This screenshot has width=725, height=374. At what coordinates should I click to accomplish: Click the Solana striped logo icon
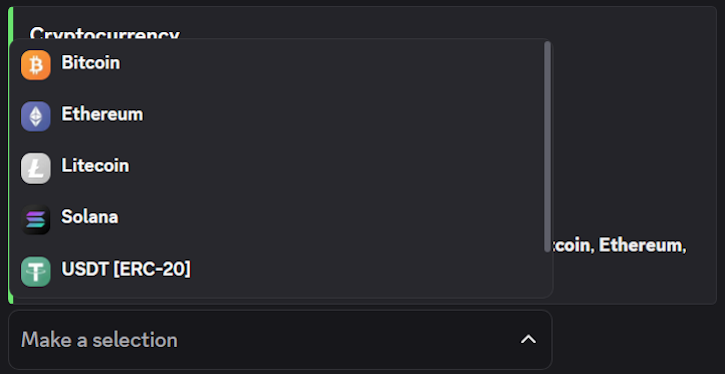pos(36,220)
